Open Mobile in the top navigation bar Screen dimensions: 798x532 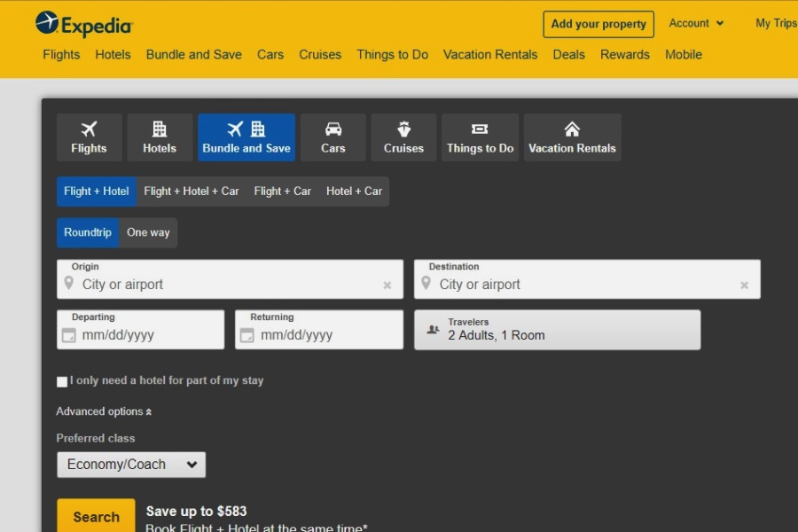[684, 54]
